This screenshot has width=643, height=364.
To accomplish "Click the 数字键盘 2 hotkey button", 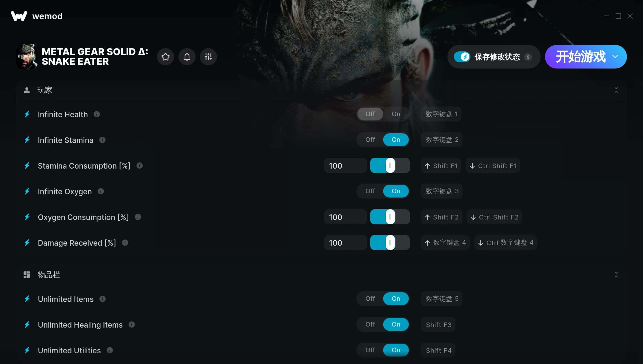I will pos(442,140).
